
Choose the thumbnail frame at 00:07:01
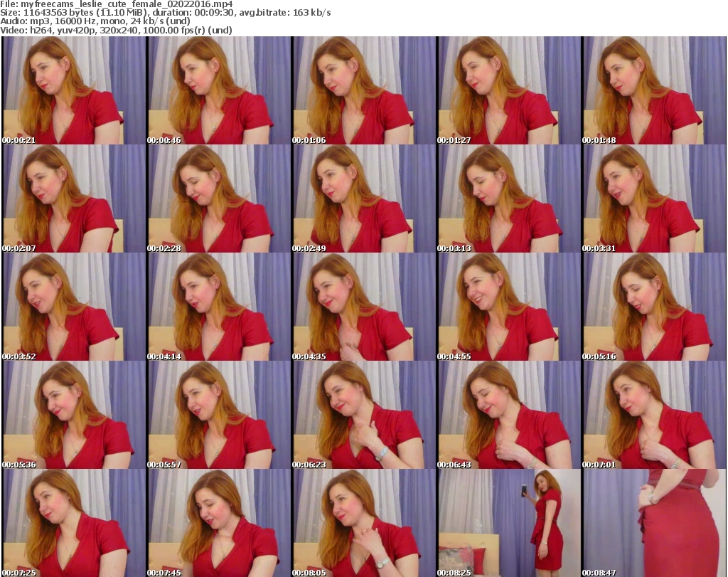point(654,415)
